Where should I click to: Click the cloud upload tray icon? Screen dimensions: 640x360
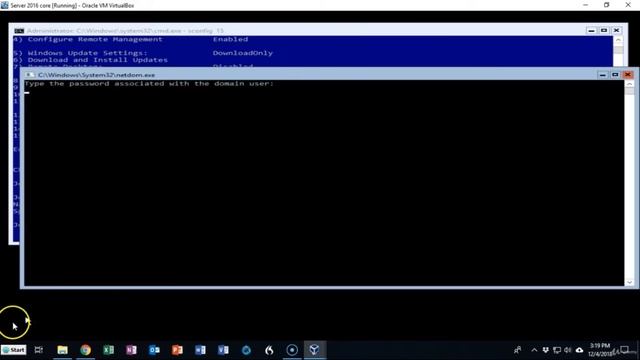pyautogui.click(x=579, y=350)
